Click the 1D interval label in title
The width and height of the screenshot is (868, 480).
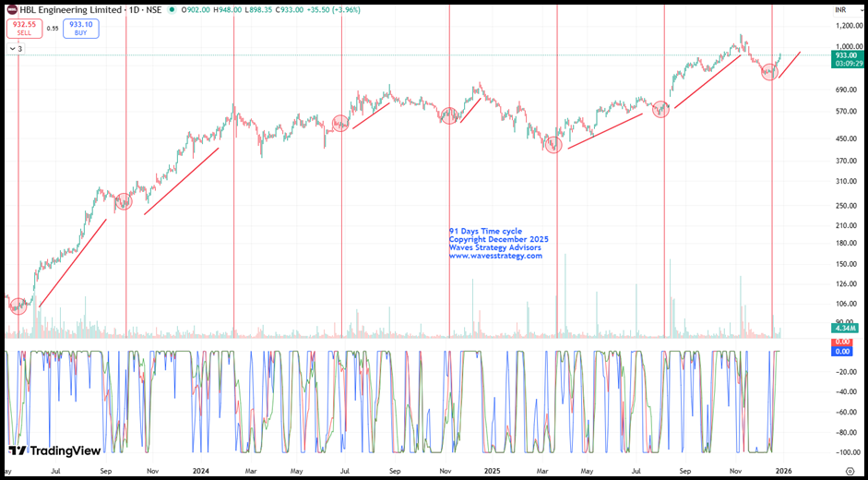click(134, 10)
